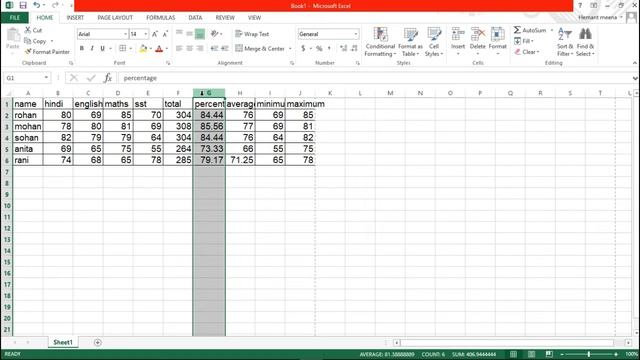
Task: Open the font size 14 dropdown
Action: [146, 34]
